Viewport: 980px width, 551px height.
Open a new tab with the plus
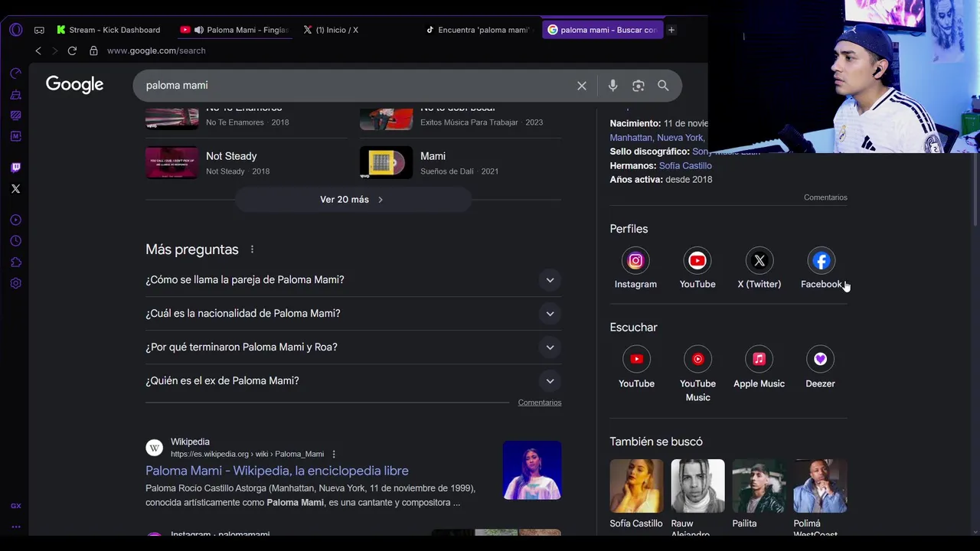(671, 30)
